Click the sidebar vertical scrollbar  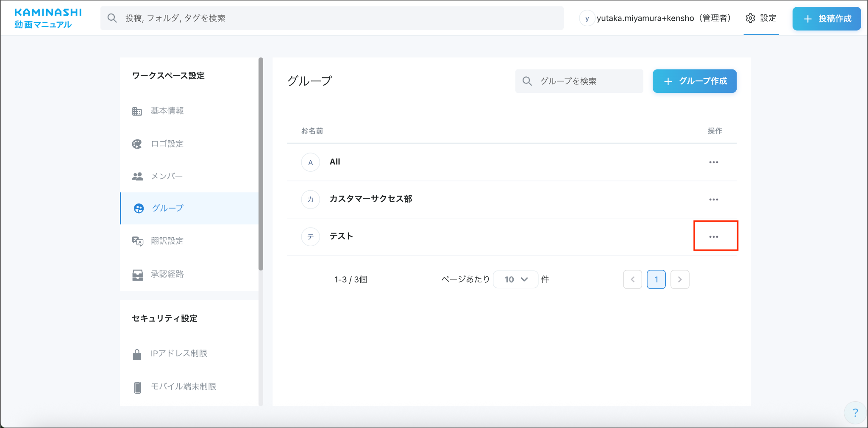coord(261,164)
